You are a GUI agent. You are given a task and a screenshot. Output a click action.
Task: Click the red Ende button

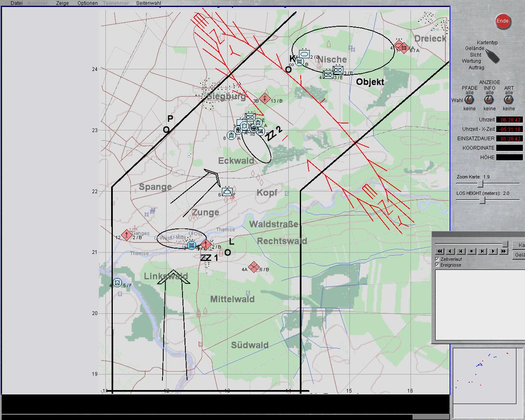502,21
